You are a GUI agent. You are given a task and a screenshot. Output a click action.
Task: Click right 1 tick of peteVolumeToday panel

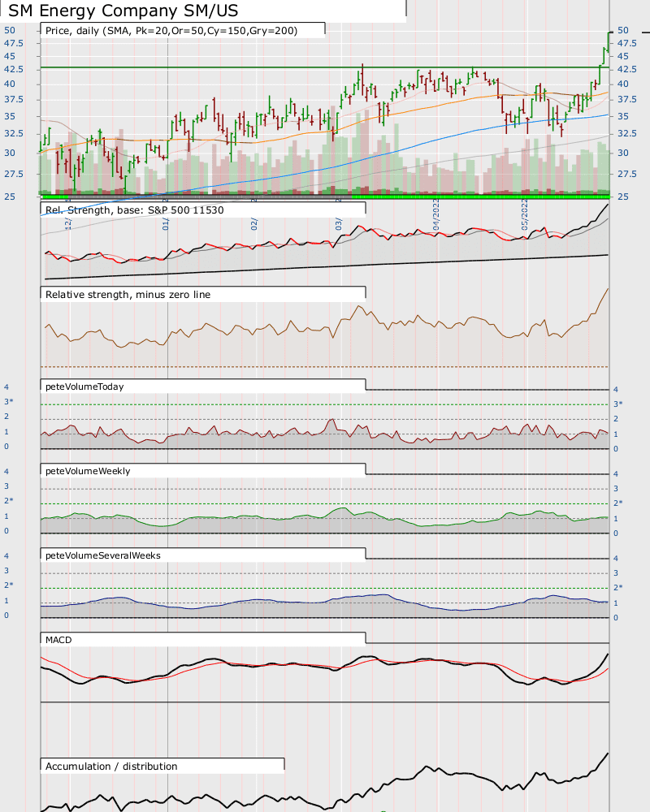click(616, 434)
